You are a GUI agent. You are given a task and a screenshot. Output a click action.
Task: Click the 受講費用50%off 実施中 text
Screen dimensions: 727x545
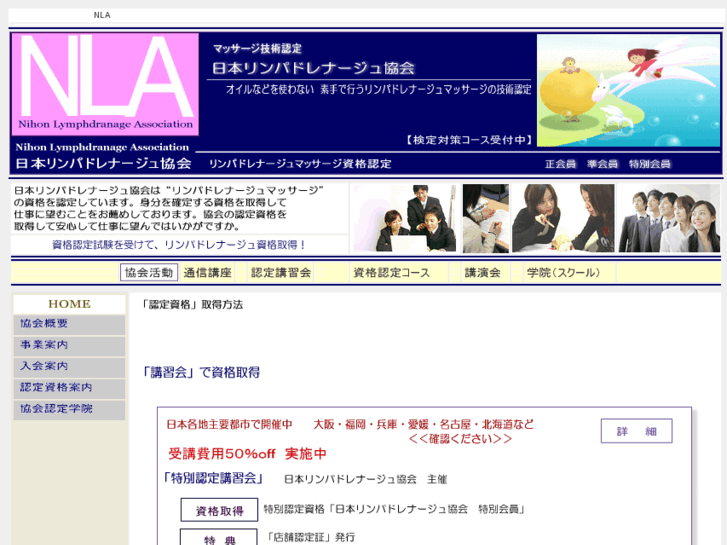click(x=247, y=454)
